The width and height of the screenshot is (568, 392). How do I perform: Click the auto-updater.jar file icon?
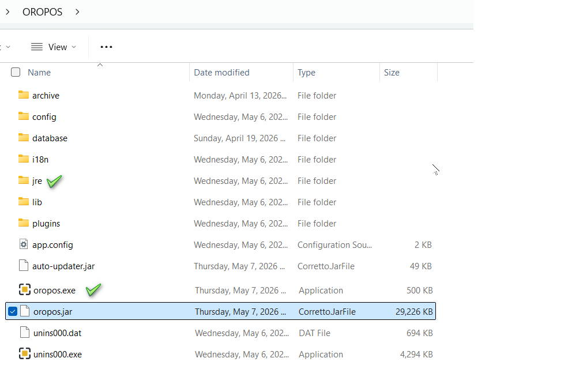pyautogui.click(x=24, y=266)
